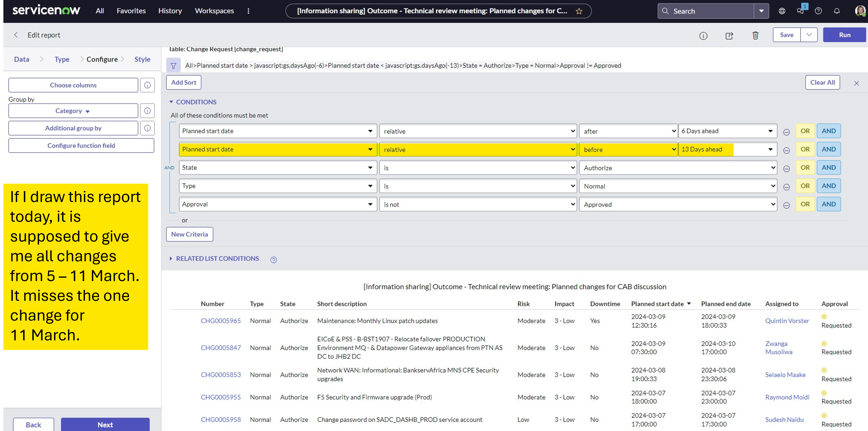The height and width of the screenshot is (431, 868).
Task: Open the Workspaces menu
Action: [x=214, y=11]
